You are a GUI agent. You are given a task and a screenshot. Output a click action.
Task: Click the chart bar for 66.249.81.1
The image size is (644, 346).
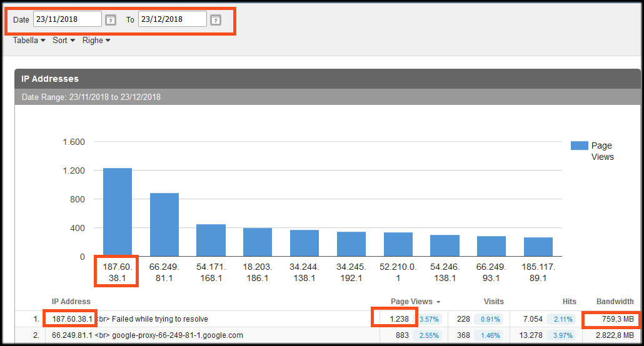(164, 225)
